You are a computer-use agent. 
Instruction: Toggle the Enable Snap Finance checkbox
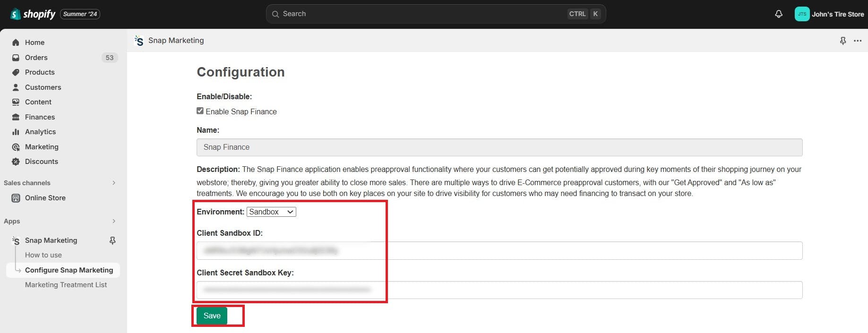coord(200,111)
